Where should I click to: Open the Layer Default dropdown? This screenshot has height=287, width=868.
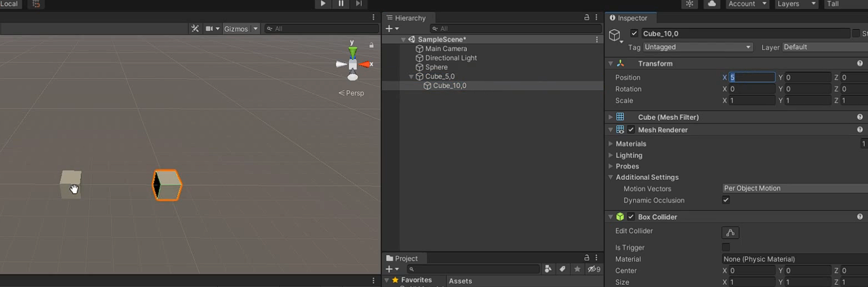tap(825, 47)
